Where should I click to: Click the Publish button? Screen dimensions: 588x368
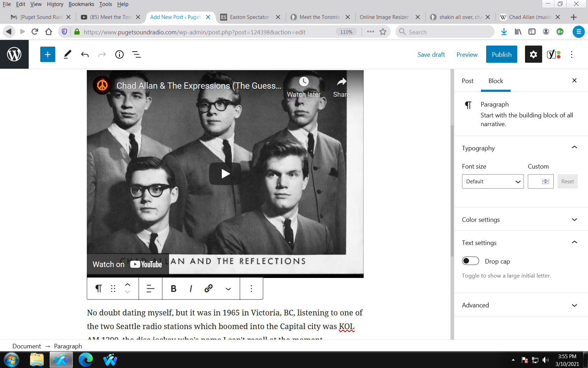[x=501, y=54]
